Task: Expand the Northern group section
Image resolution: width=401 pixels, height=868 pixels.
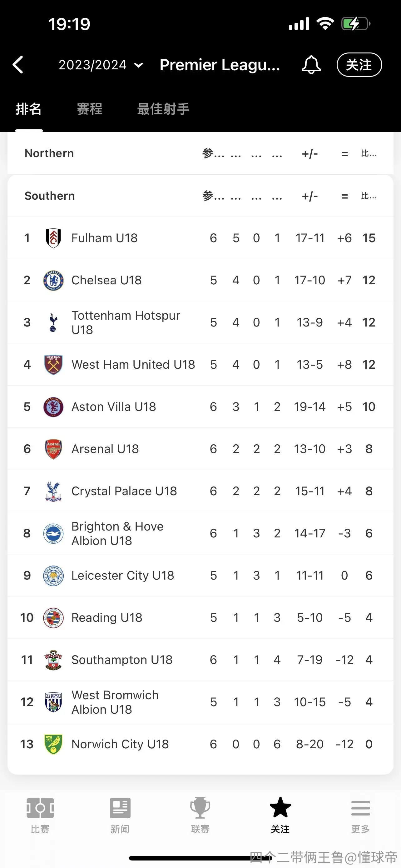Action: [200, 153]
